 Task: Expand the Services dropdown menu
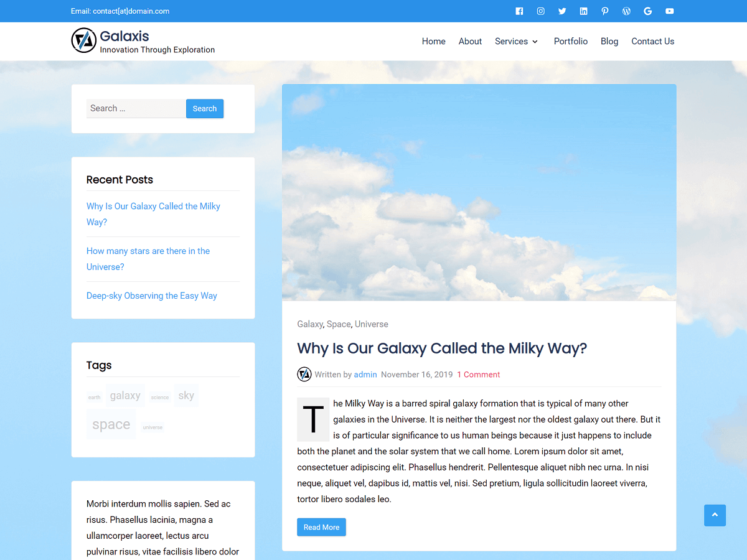516,41
